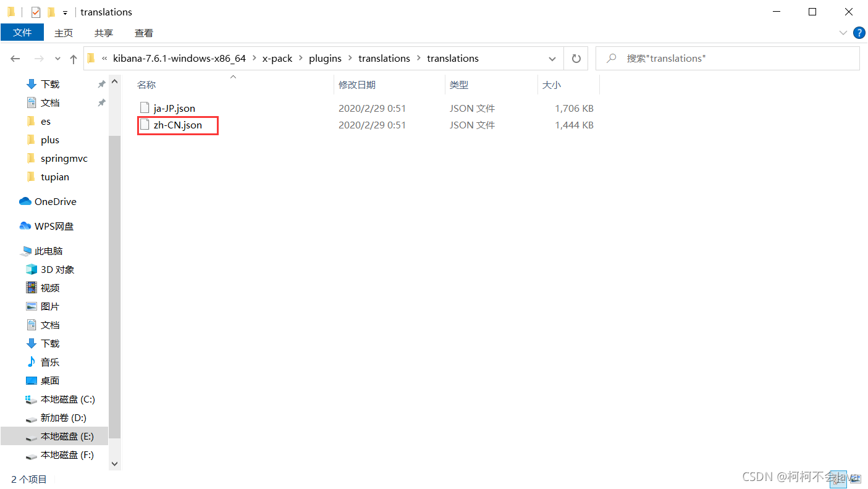Screen dimensions: 868x489
Task: Click x-pack breadcrumb in address bar
Action: click(x=277, y=59)
